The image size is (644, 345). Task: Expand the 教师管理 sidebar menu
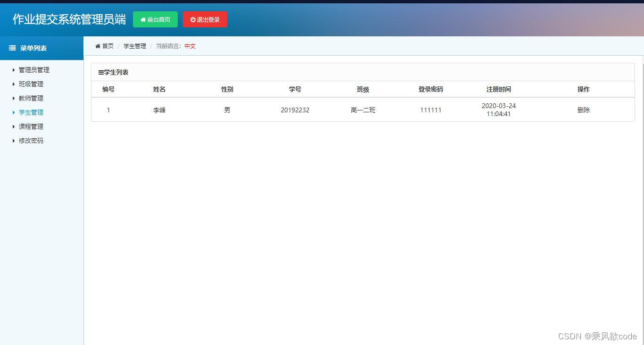(x=31, y=98)
